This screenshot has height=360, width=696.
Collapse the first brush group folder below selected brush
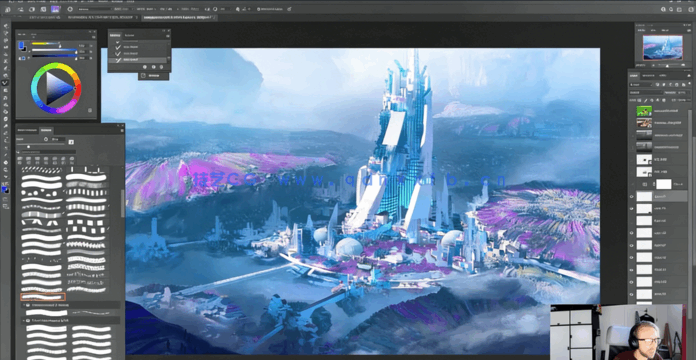[x=24, y=305]
